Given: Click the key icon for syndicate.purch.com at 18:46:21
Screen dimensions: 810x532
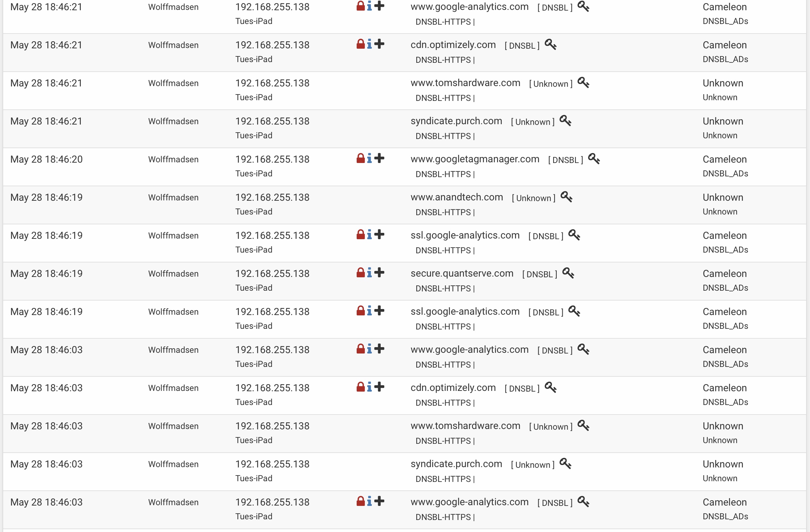Looking at the screenshot, I should click(565, 121).
